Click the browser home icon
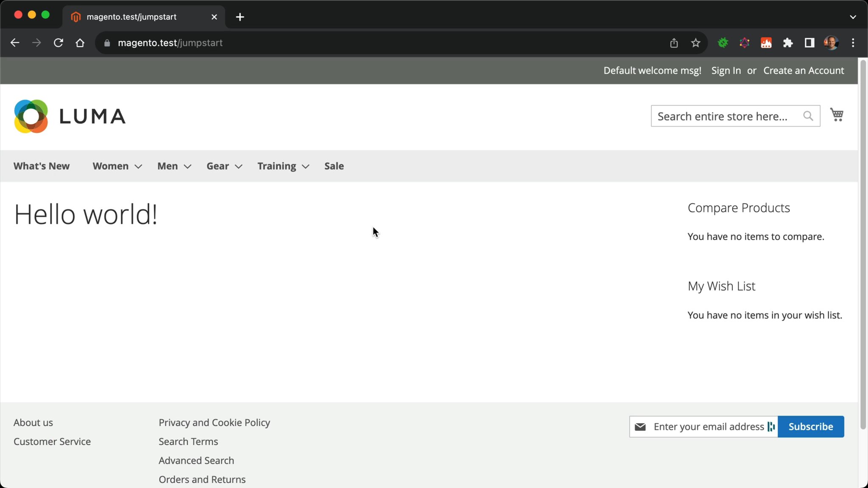Screen dimensions: 868x488 click(x=80, y=42)
